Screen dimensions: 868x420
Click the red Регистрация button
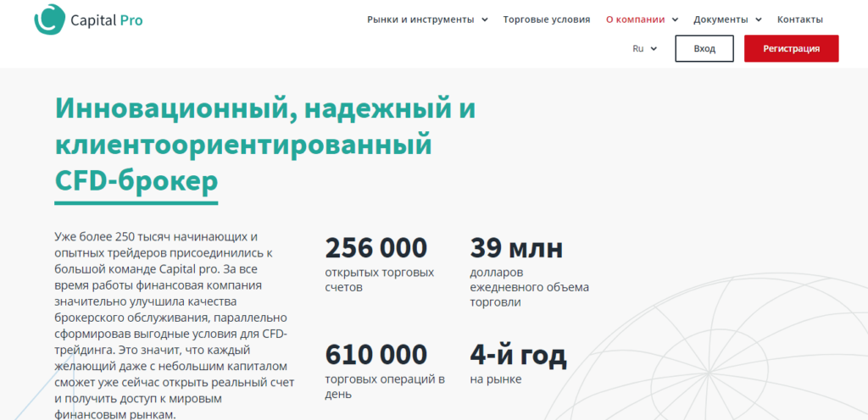tap(791, 48)
